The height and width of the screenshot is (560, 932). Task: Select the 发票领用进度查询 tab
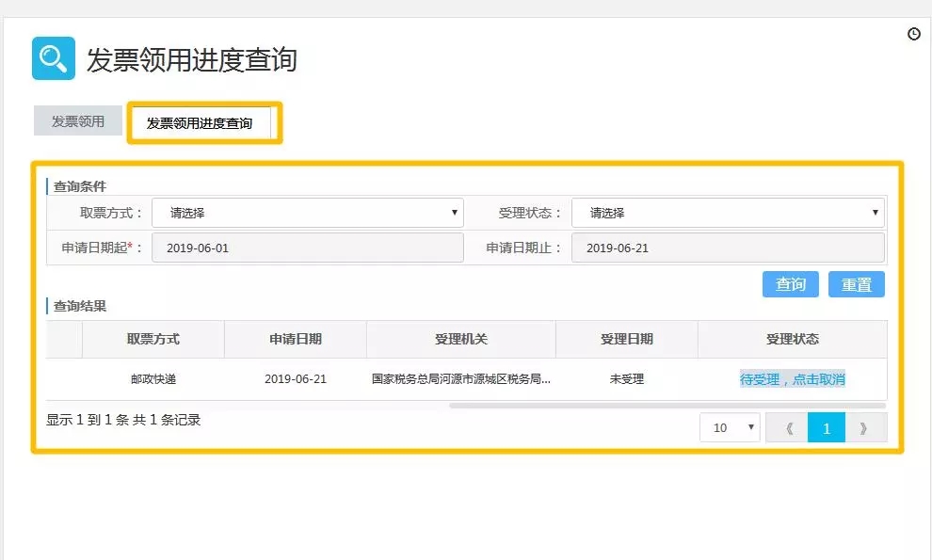[x=200, y=122]
